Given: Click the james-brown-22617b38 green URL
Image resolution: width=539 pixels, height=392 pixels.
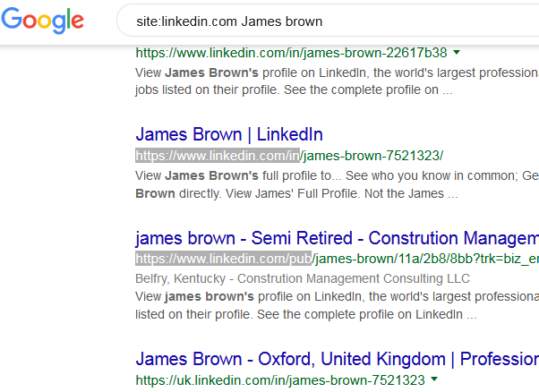Looking at the screenshot, I should pyautogui.click(x=292, y=53).
